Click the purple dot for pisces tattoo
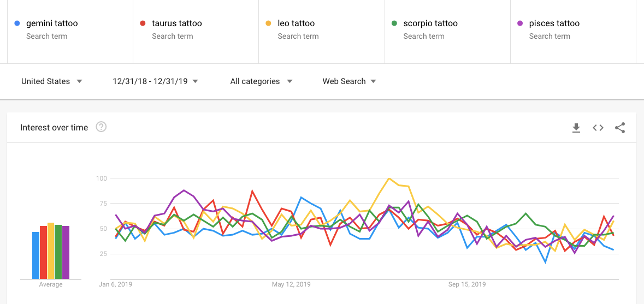The height and width of the screenshot is (304, 644). tap(520, 23)
